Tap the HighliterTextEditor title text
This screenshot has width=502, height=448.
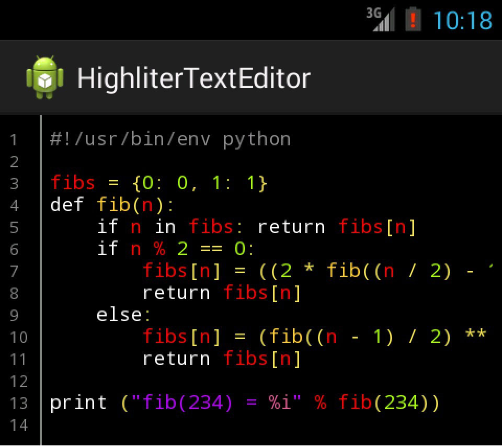193,78
